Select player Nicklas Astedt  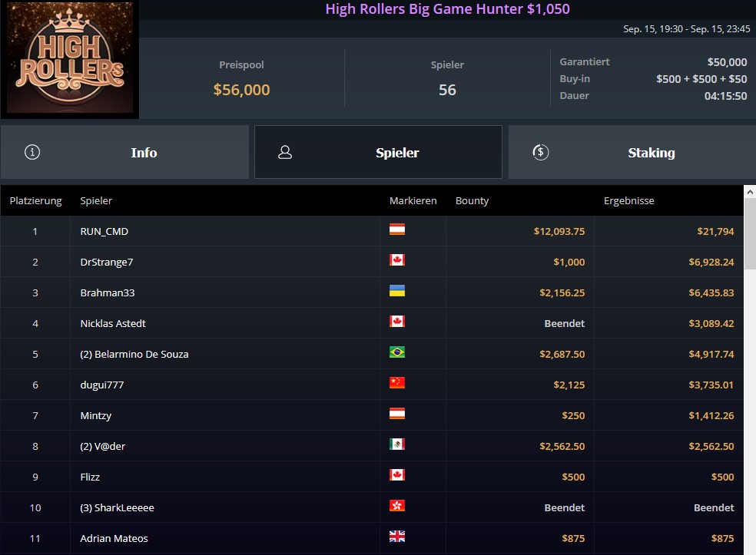pyautogui.click(x=113, y=324)
